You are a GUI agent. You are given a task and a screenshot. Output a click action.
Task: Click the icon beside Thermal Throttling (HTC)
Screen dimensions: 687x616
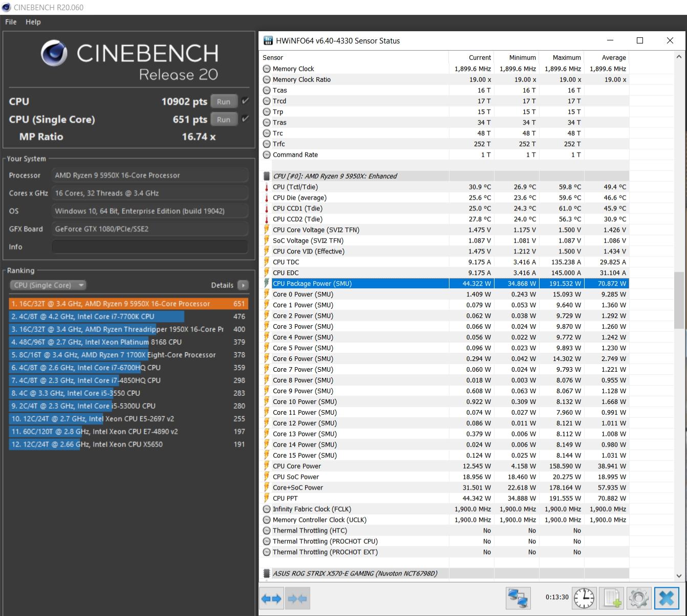click(267, 530)
